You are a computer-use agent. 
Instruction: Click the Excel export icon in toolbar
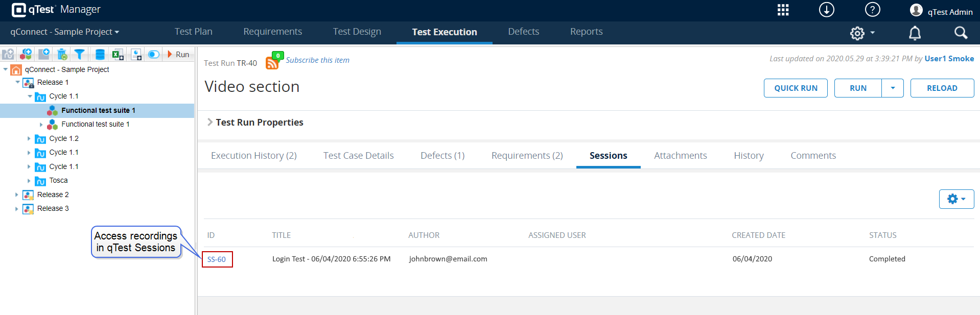118,55
